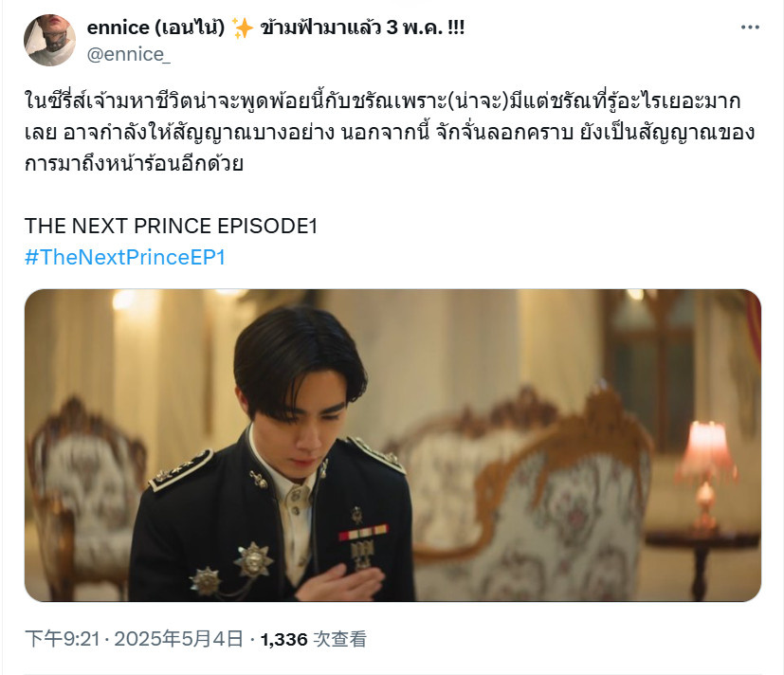The height and width of the screenshot is (675, 784).
Task: Click the sparkle emoji in display name
Action: pyautogui.click(x=243, y=28)
